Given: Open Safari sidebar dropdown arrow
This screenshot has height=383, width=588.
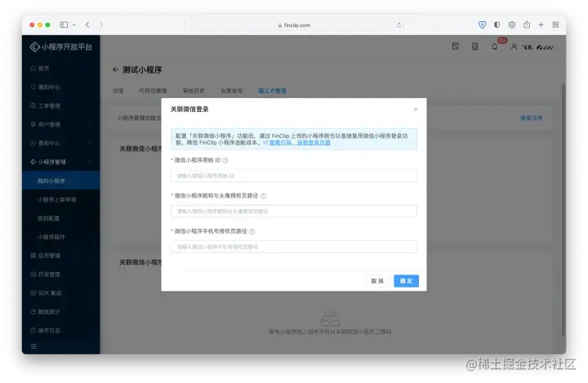Looking at the screenshot, I should [74, 24].
